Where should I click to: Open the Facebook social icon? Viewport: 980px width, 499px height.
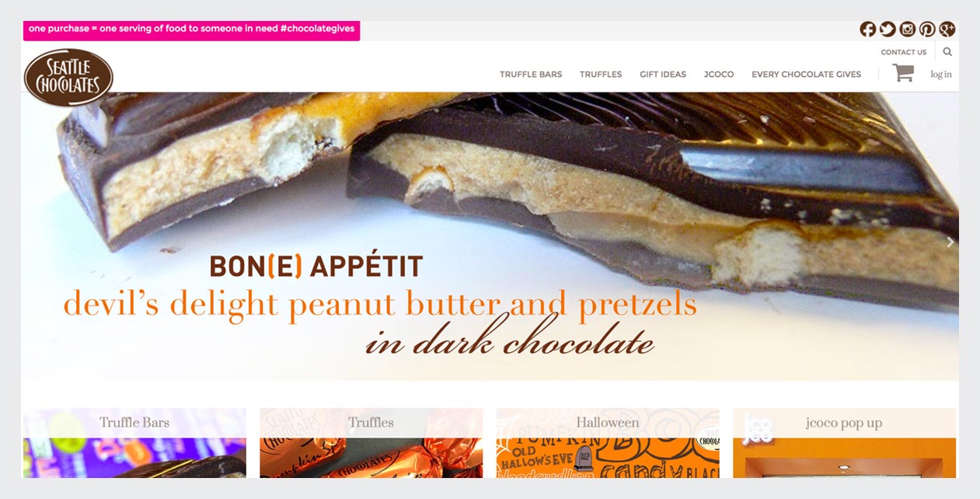point(867,30)
